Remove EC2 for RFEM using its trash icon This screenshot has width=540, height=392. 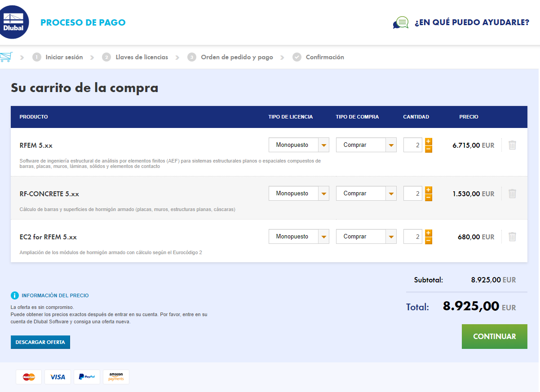512,236
